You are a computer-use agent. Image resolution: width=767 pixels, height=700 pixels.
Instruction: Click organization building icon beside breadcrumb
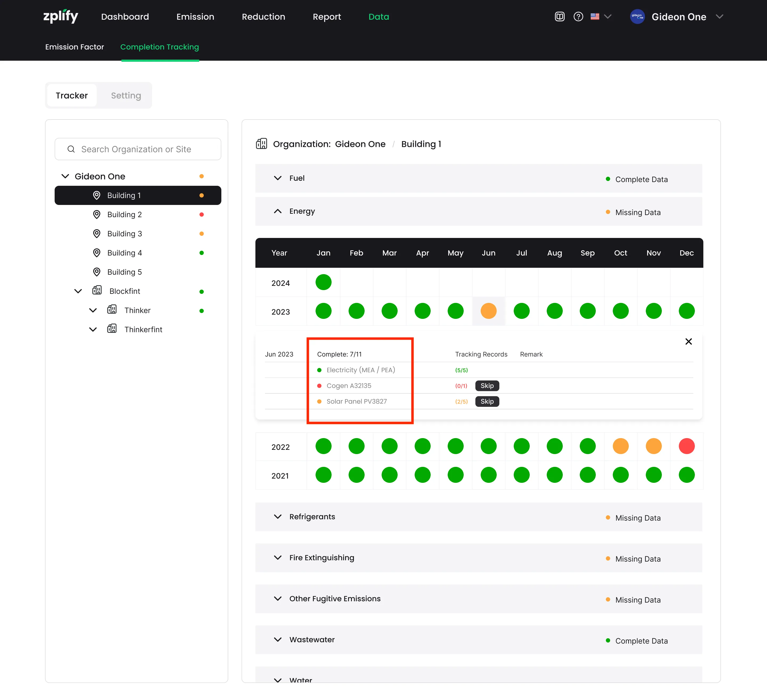coord(261,144)
